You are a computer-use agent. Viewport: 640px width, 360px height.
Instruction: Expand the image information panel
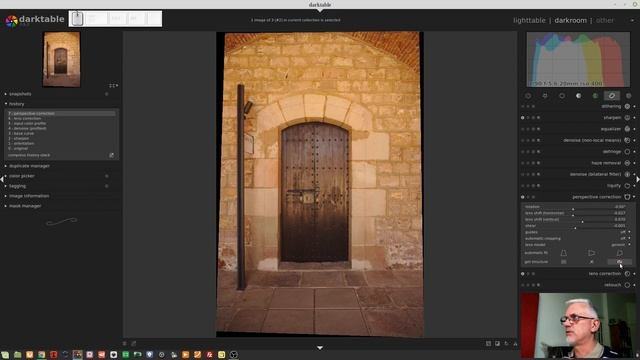point(29,196)
